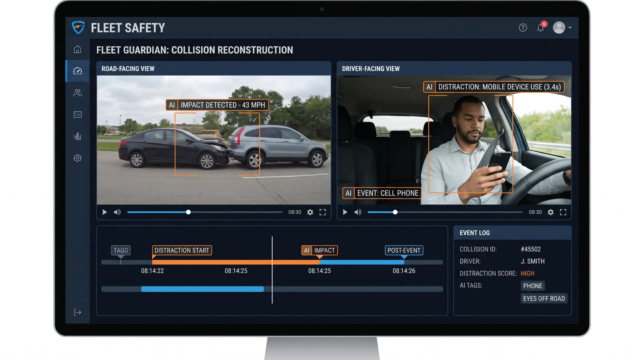Image resolution: width=644 pixels, height=360 pixels.
Task: Fullscreen the driver-facing view video
Action: [563, 212]
